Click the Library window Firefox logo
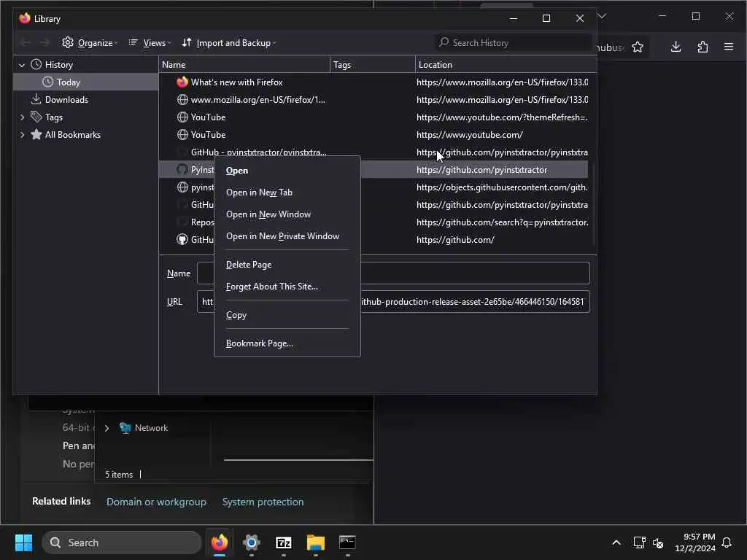The image size is (747, 560). coord(25,18)
